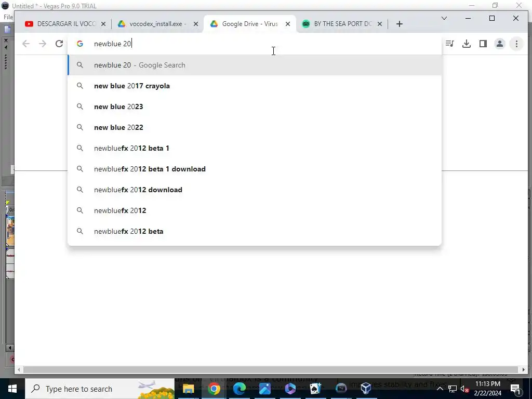The width and height of the screenshot is (532, 399).
Task: Click the muted volume tray icon
Action: point(465,389)
